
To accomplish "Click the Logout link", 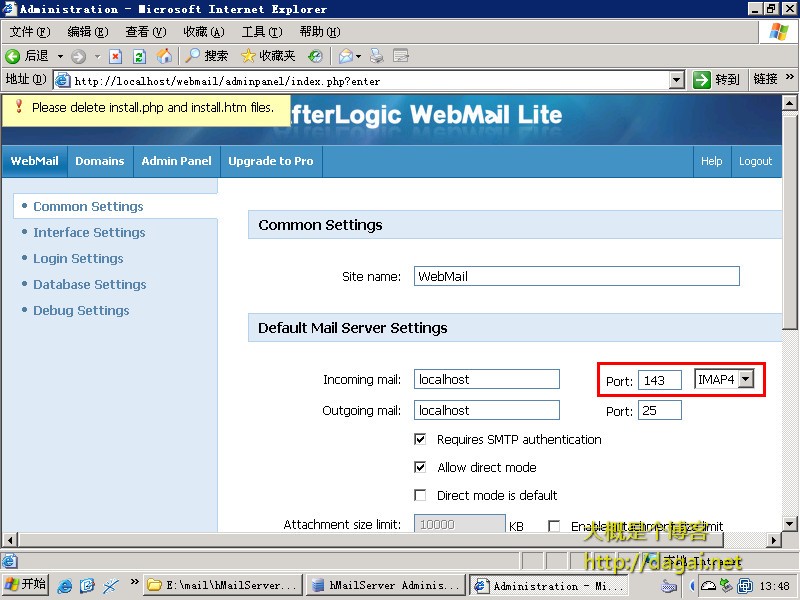I will point(756,161).
